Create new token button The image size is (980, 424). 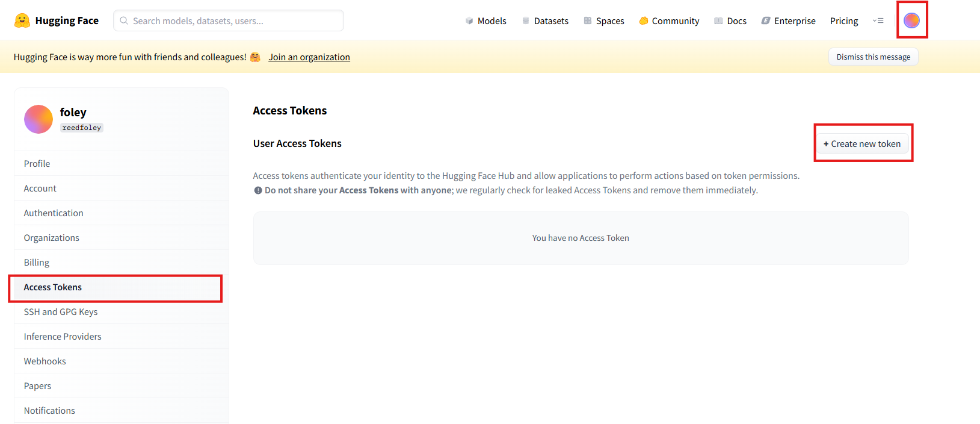pos(862,144)
